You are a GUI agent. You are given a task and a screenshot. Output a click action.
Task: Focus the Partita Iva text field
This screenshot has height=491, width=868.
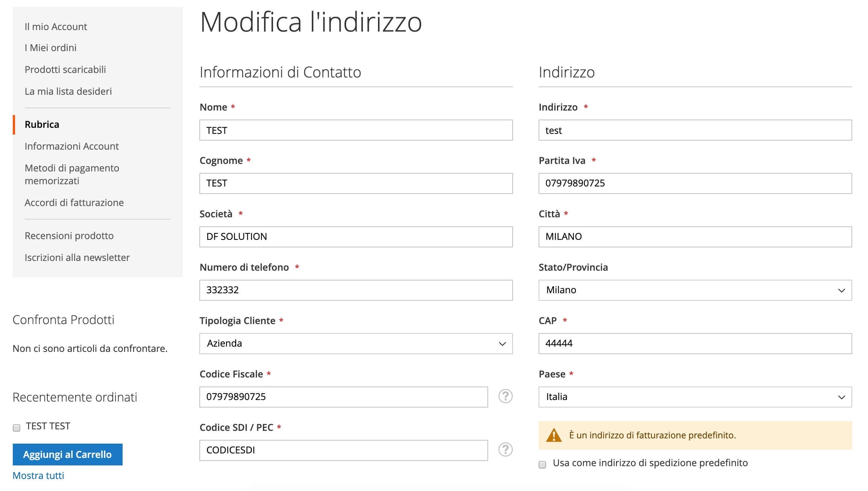695,183
